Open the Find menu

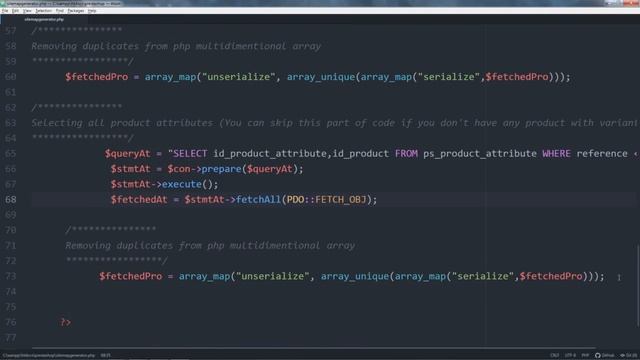point(60,11)
